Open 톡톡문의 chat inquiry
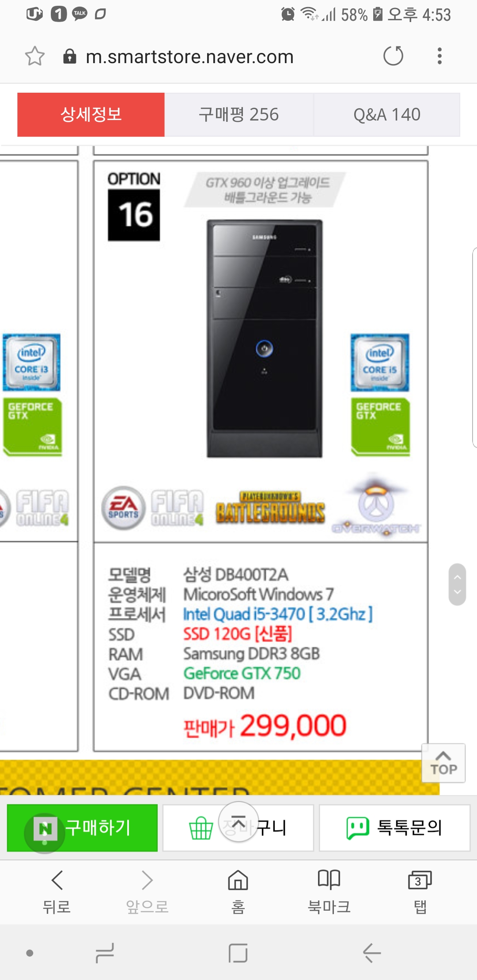This screenshot has height=980, width=477. point(395,828)
